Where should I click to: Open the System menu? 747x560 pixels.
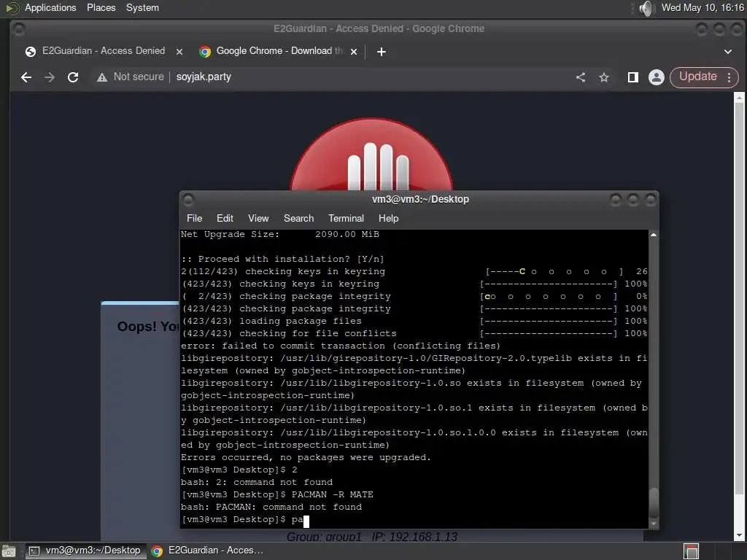142,7
